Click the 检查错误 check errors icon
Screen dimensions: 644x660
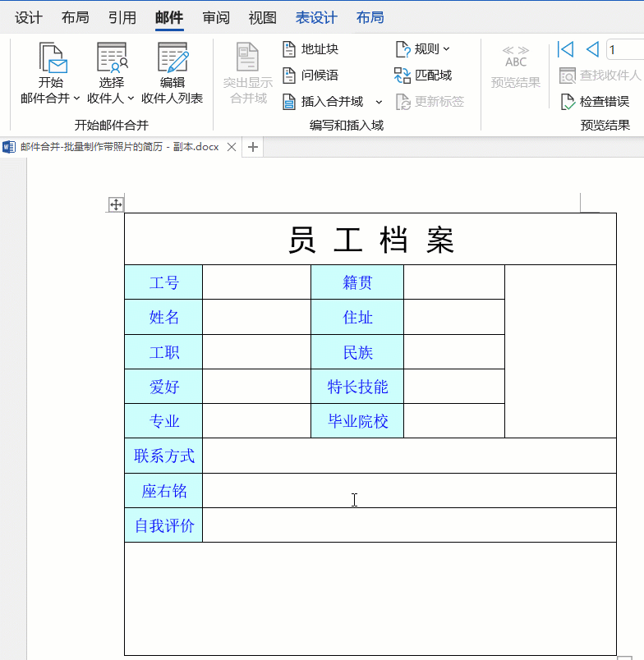[567, 102]
